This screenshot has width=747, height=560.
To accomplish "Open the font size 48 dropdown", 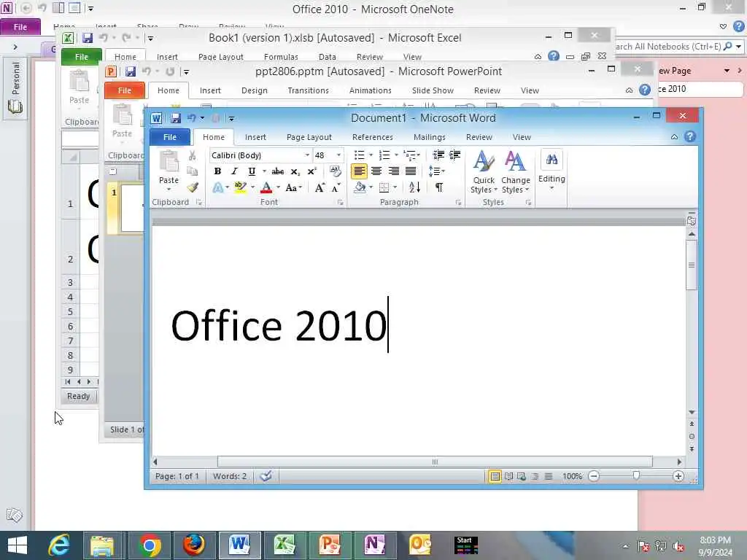I will (x=338, y=155).
